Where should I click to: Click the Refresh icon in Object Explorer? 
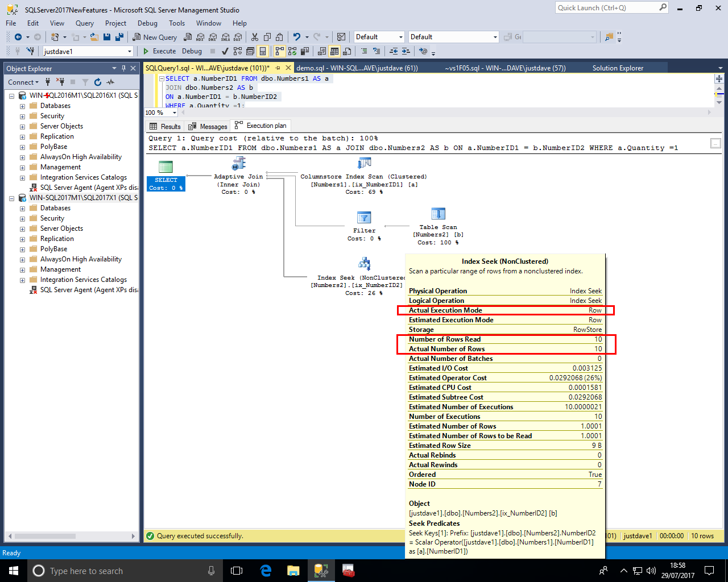tap(97, 82)
